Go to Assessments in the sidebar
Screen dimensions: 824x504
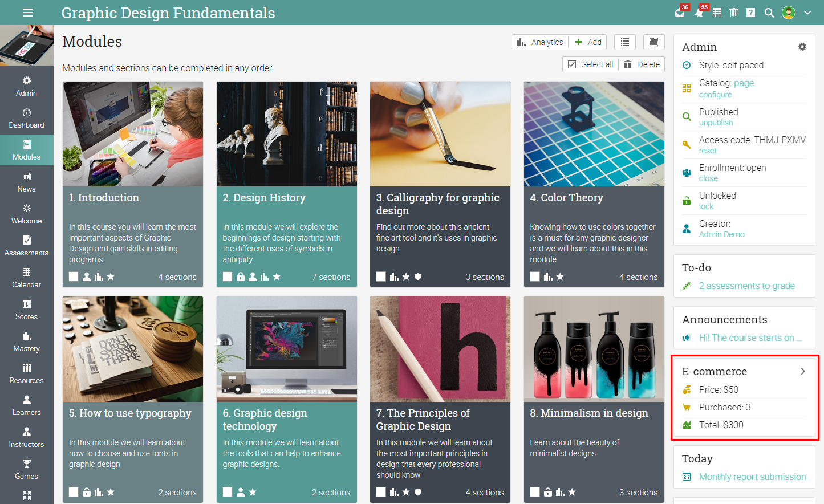(x=27, y=246)
